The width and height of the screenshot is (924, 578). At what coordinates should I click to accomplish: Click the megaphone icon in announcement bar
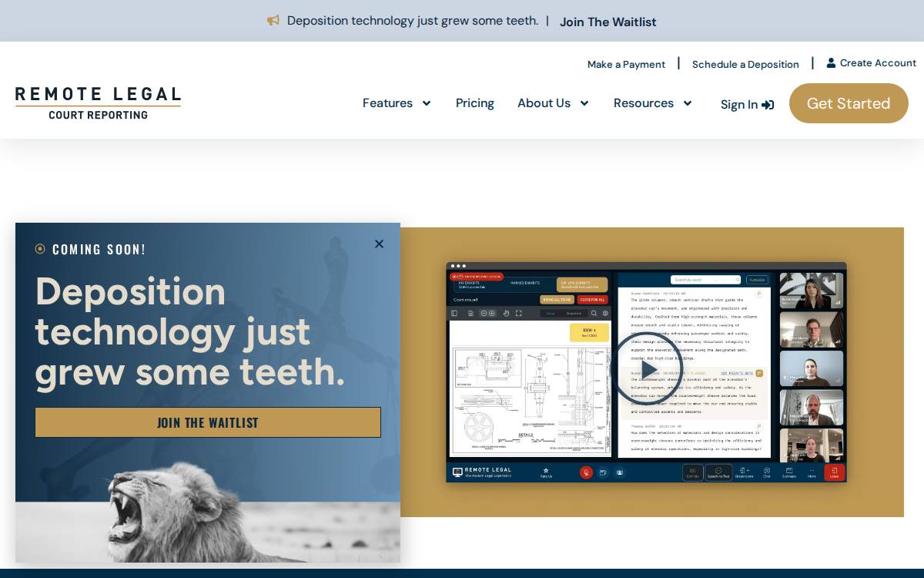[x=273, y=21]
